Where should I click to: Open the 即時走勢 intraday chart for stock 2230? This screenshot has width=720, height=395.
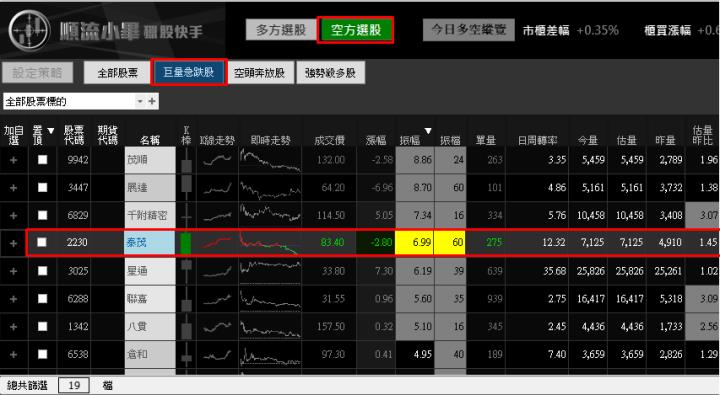270,243
